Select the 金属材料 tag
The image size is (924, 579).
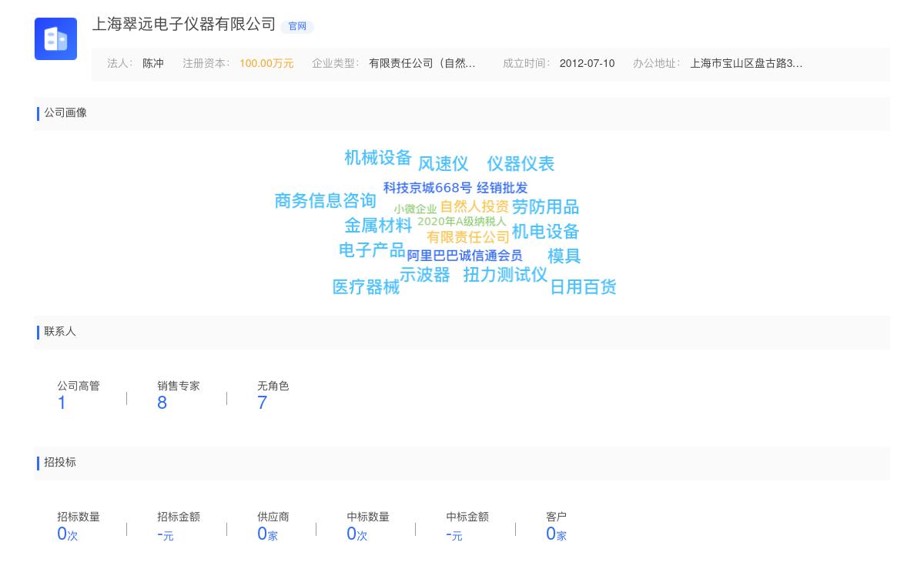pos(378,226)
